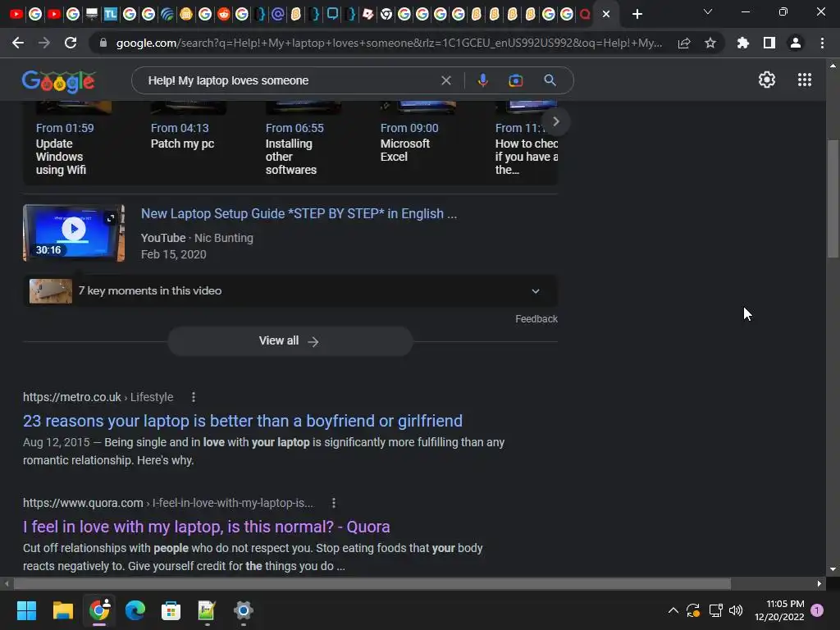Viewport: 840px width, 630px height.
Task: Open File Explorer from taskbar
Action: [x=62, y=610]
